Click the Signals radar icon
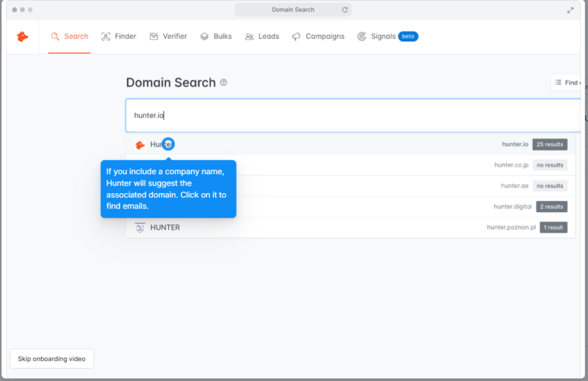Image resolution: width=588 pixels, height=381 pixels. click(x=362, y=36)
